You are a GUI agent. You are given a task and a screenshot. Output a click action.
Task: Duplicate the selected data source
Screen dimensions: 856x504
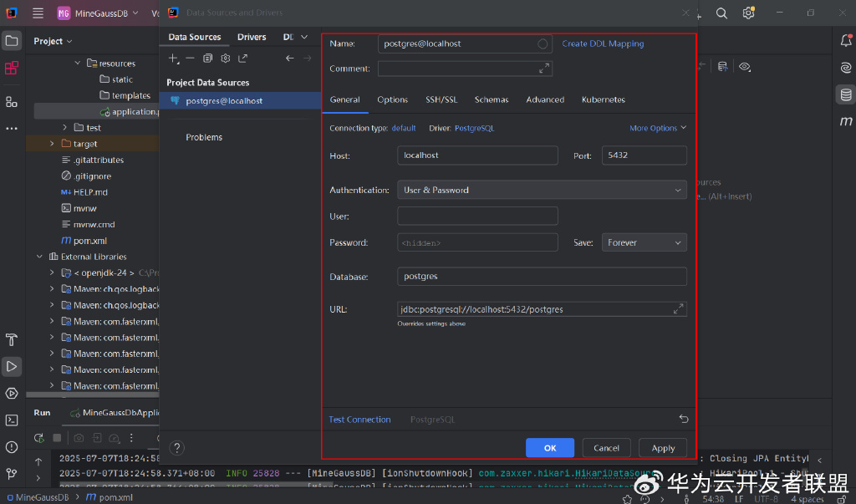[207, 59]
